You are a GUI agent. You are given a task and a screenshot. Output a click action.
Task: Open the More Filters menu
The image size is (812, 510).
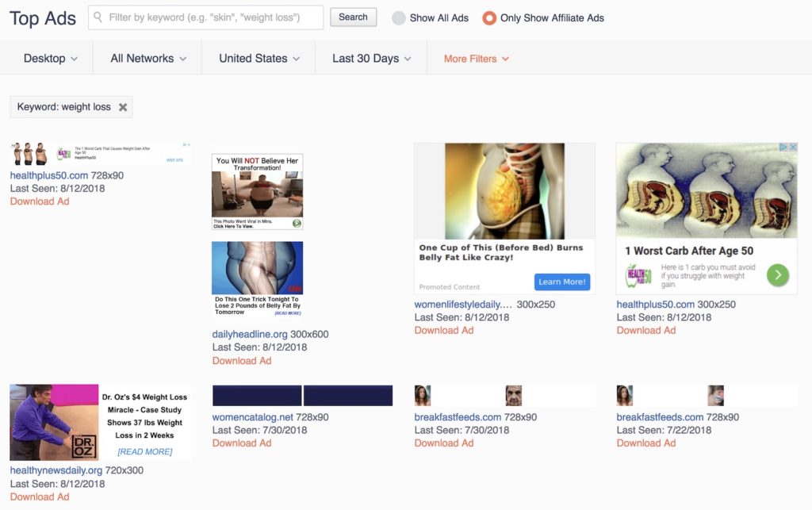click(x=476, y=59)
